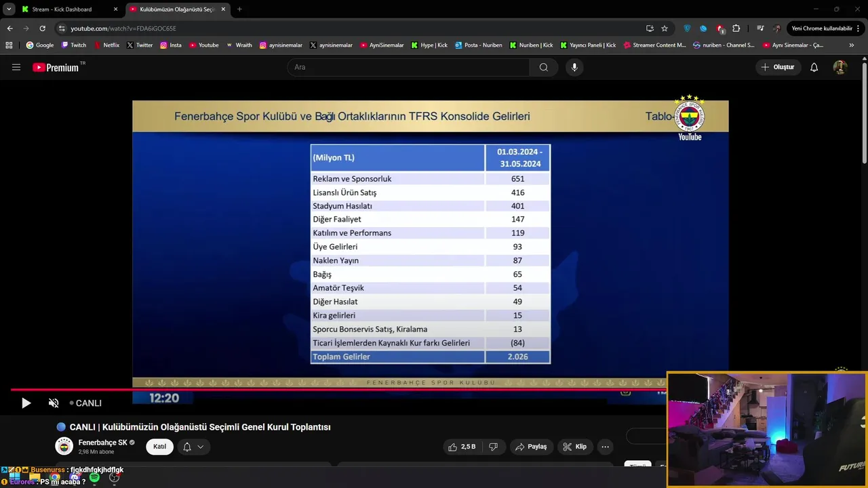868x488 pixels.
Task: Open YouTube account avatar menu
Action: 840,67
